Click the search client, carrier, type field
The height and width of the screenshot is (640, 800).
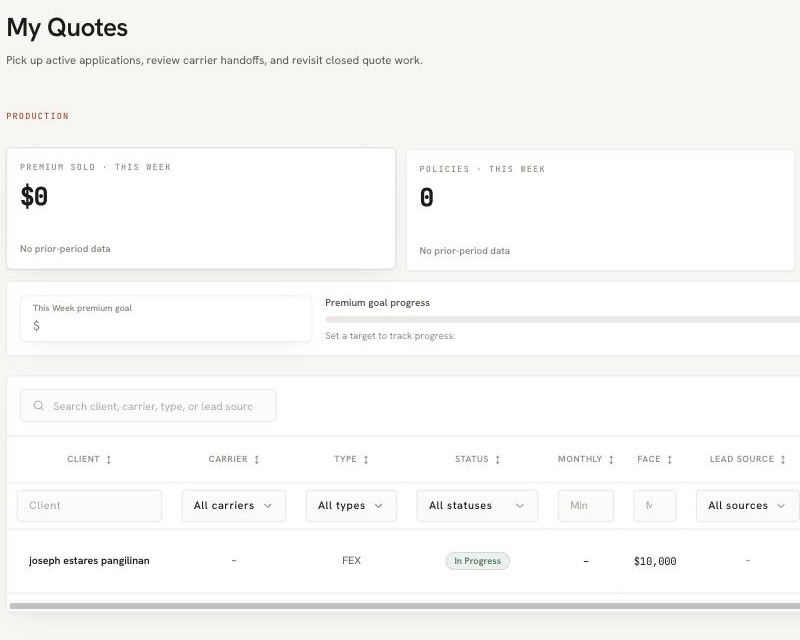pyautogui.click(x=148, y=406)
